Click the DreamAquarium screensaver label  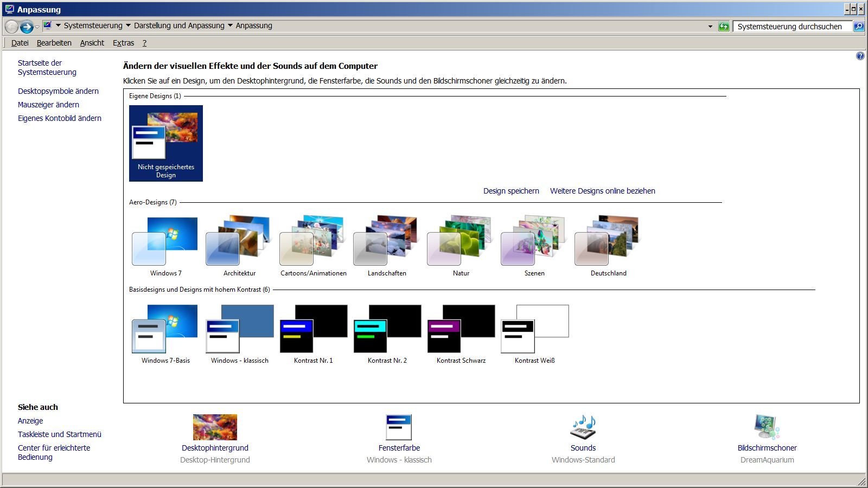pyautogui.click(x=767, y=460)
